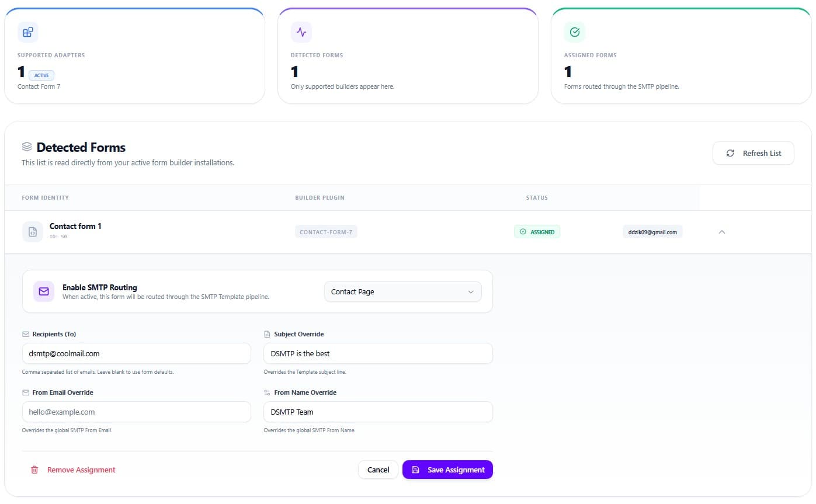Image resolution: width=816 pixels, height=504 pixels.
Task: Open the Contact Page template dropdown
Action: [403, 291]
